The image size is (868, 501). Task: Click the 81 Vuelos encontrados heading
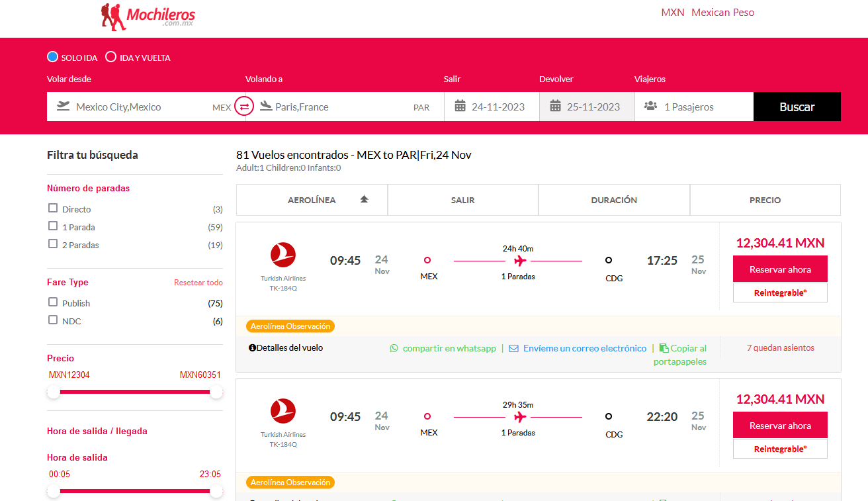[x=354, y=155]
